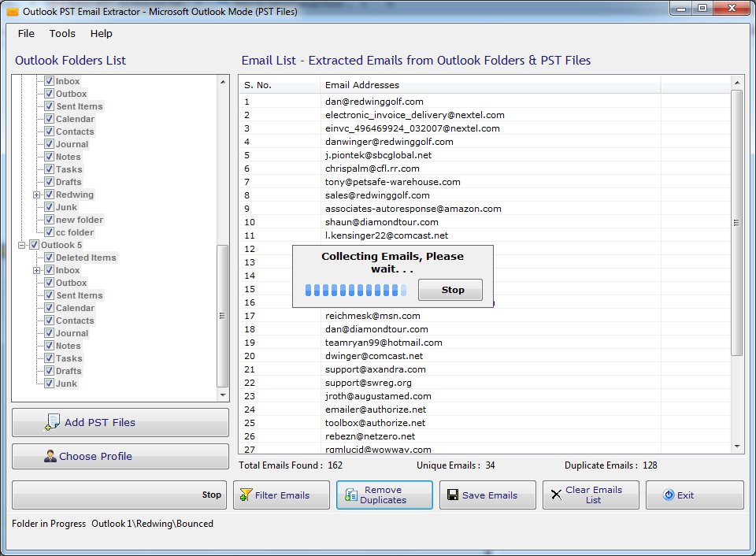Click the Filter Emails button

[282, 495]
